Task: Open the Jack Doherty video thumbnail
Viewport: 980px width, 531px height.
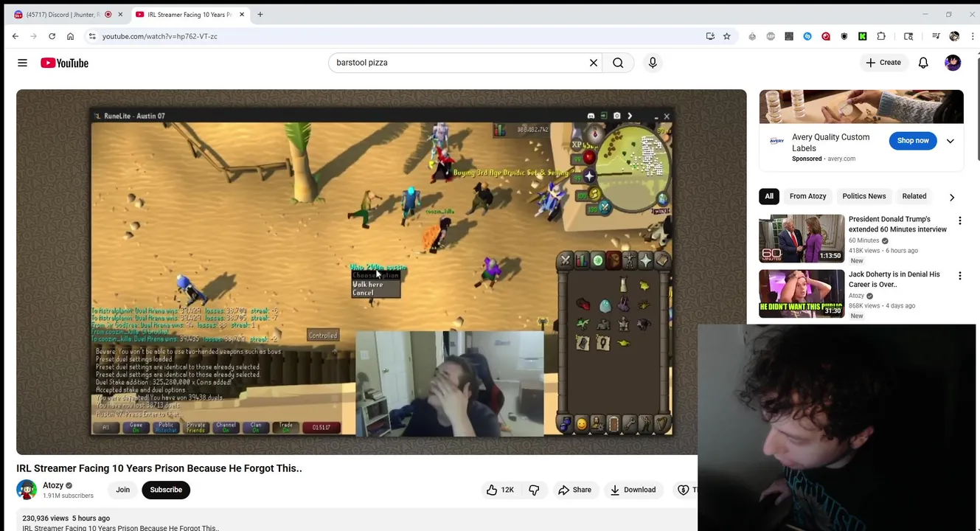Action: pos(802,294)
